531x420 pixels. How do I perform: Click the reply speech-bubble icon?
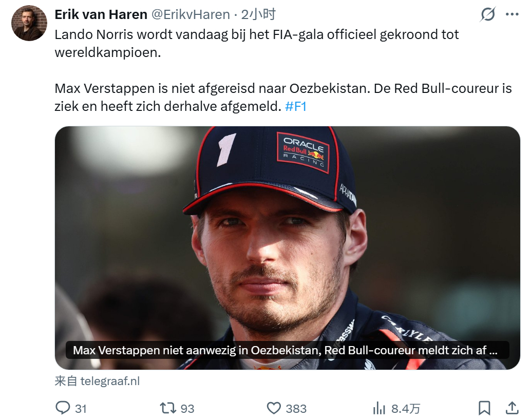tap(63, 408)
